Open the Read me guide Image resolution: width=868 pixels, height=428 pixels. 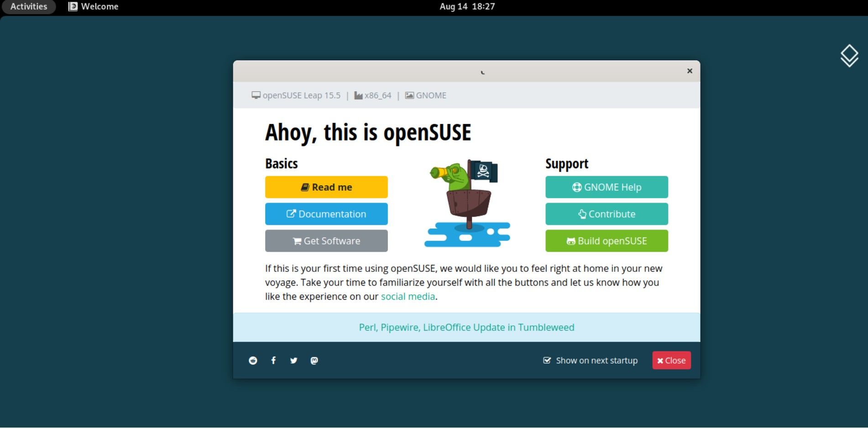point(326,187)
